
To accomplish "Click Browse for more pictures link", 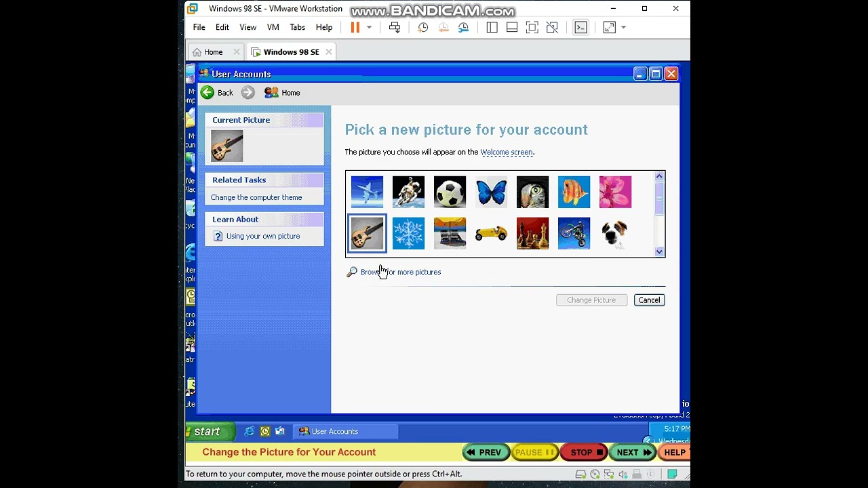I will pyautogui.click(x=400, y=272).
